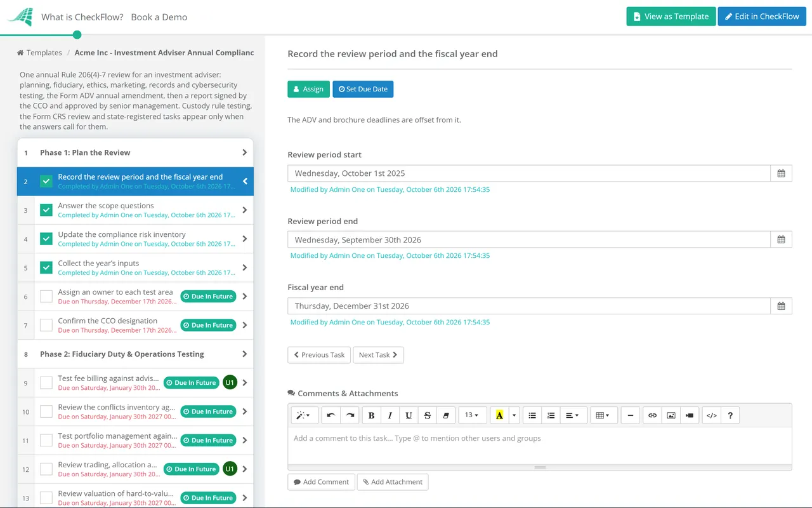This screenshot has width=812, height=508.
Task: Uncheck 'Collect the year's inputs' checkbox
Action: 46,267
